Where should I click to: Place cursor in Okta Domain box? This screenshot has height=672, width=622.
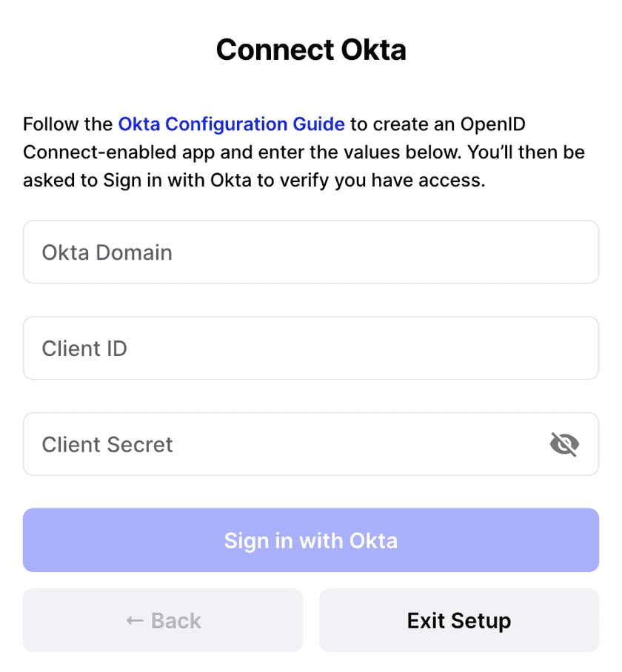click(x=310, y=252)
